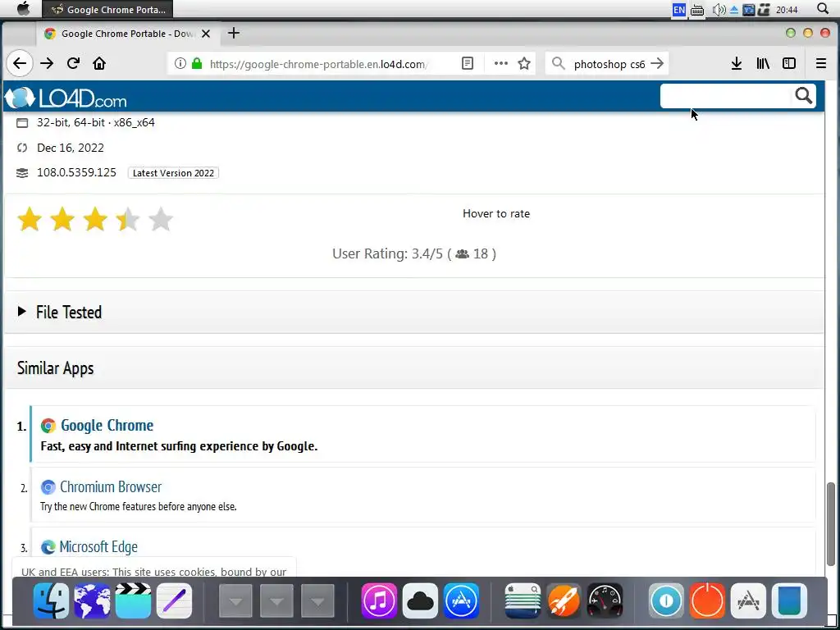Click the page vertical scrollbar thumb
Image resolution: width=840 pixels, height=630 pixels.
click(830, 523)
